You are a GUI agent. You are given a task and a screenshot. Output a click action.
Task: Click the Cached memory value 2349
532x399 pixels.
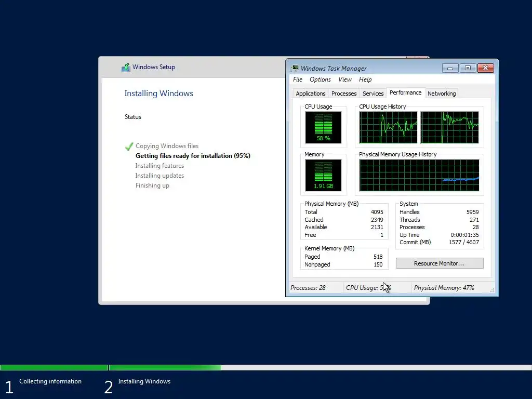click(x=377, y=220)
